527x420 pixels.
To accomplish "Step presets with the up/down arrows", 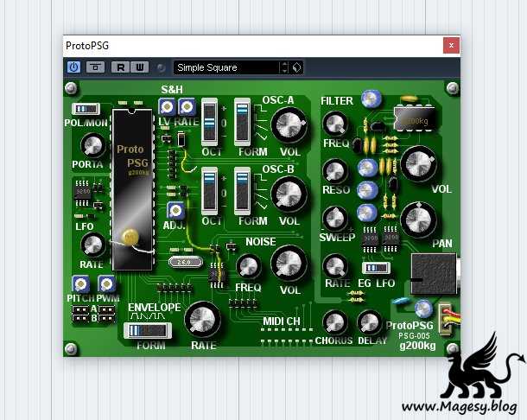I will click(x=284, y=67).
